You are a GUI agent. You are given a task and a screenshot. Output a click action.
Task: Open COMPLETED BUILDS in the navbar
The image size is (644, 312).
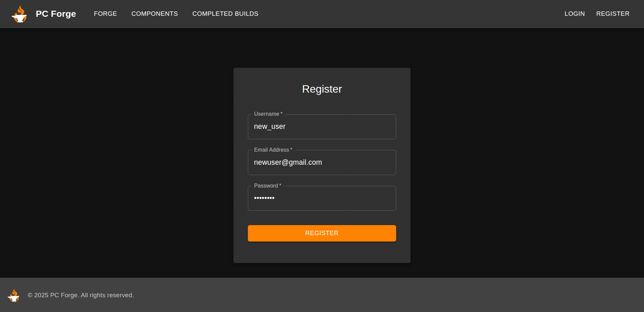pos(225,14)
